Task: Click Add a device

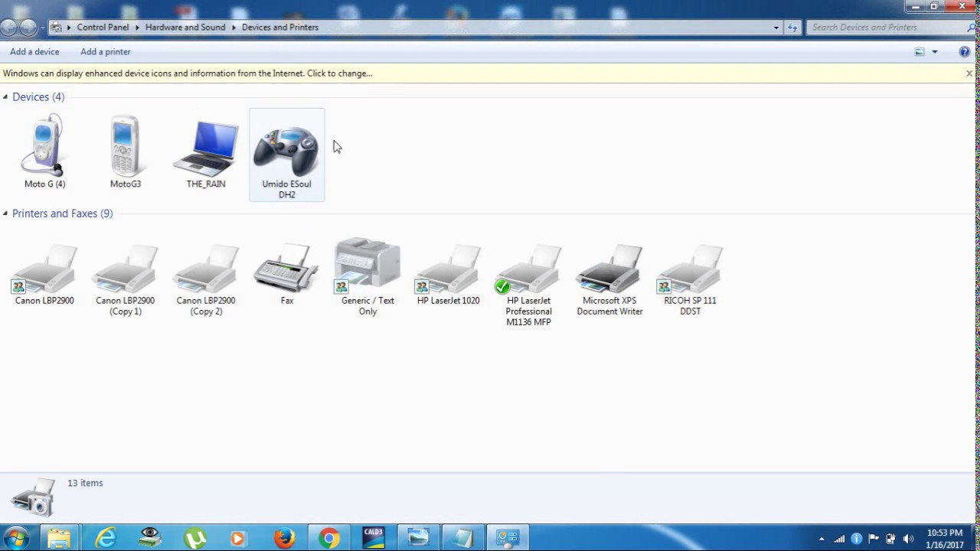Action: coord(34,52)
